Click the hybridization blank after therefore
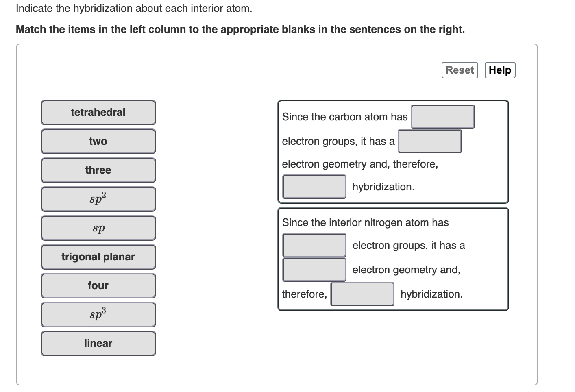The image size is (575, 392). [362, 294]
